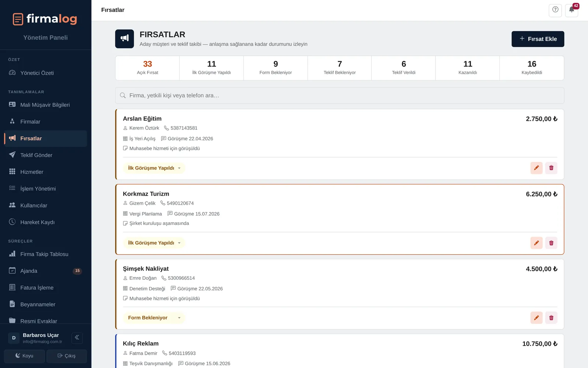
Task: Select Fırsatlar in the sidebar
Action: (46, 138)
